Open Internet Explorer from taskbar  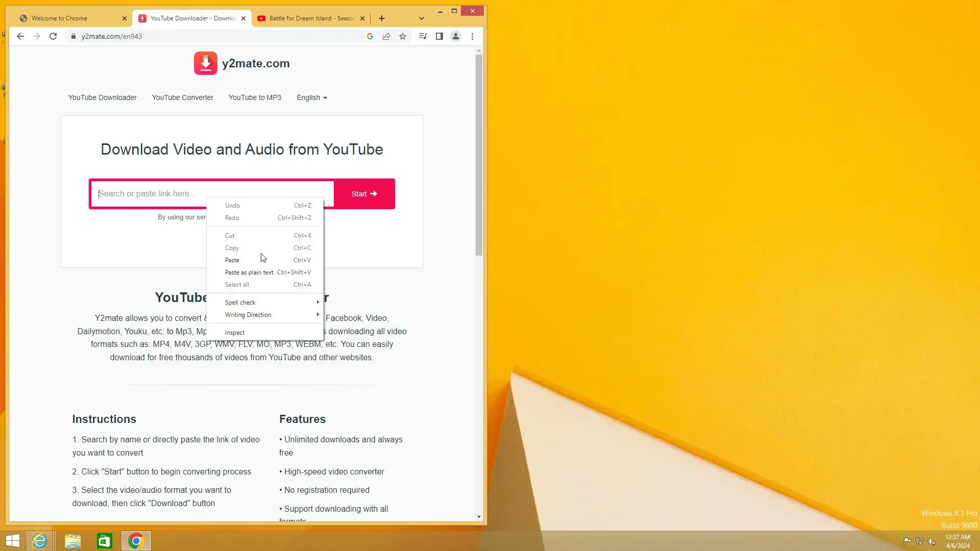tap(40, 541)
